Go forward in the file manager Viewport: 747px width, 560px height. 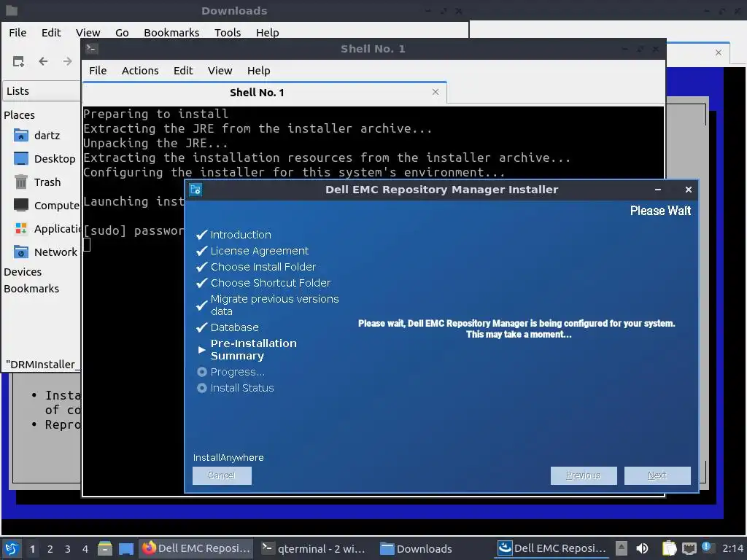[68, 61]
